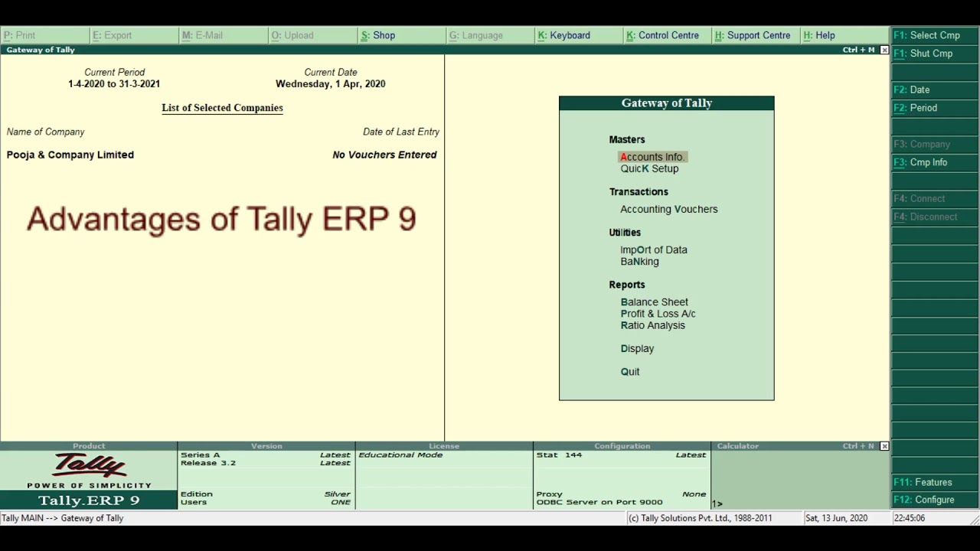Click 'List of Selected Companies' heading
Viewport: 980px width, 551px height.
pyautogui.click(x=222, y=108)
